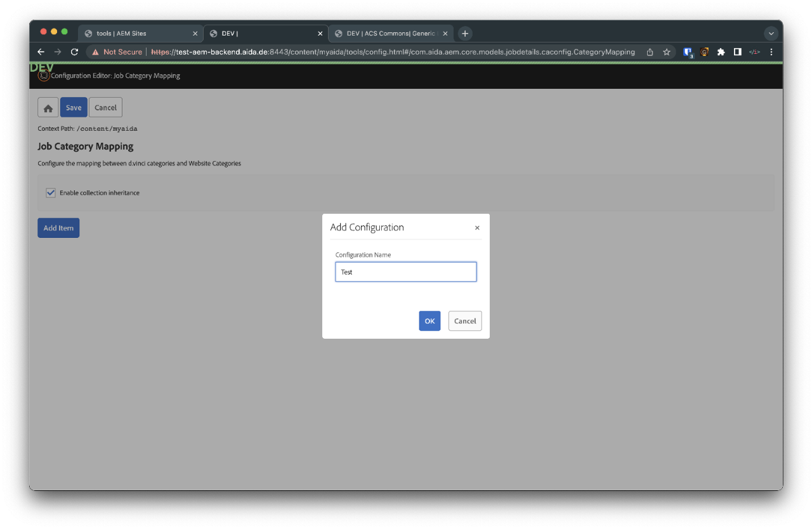Switch to ACS Commons Generic tab
Image resolution: width=812 pixels, height=529 pixels.
point(387,34)
